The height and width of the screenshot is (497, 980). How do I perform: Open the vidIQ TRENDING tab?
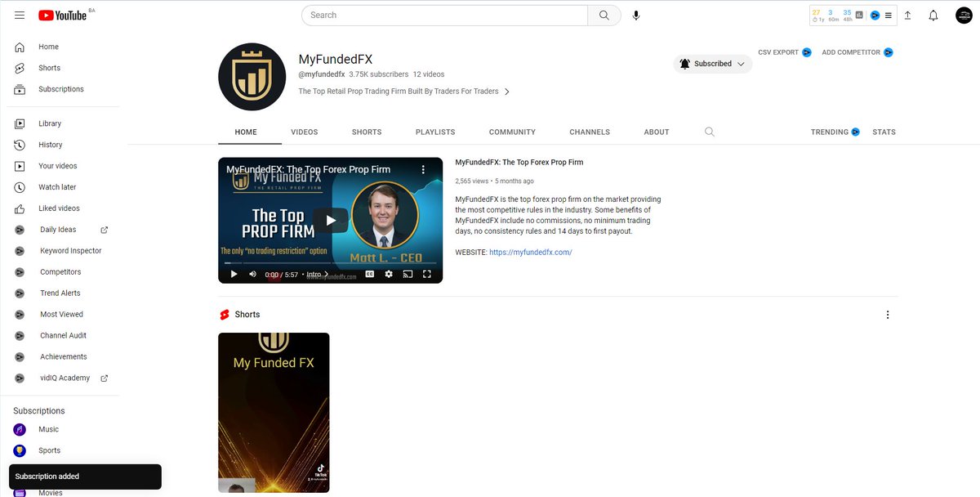(x=835, y=132)
